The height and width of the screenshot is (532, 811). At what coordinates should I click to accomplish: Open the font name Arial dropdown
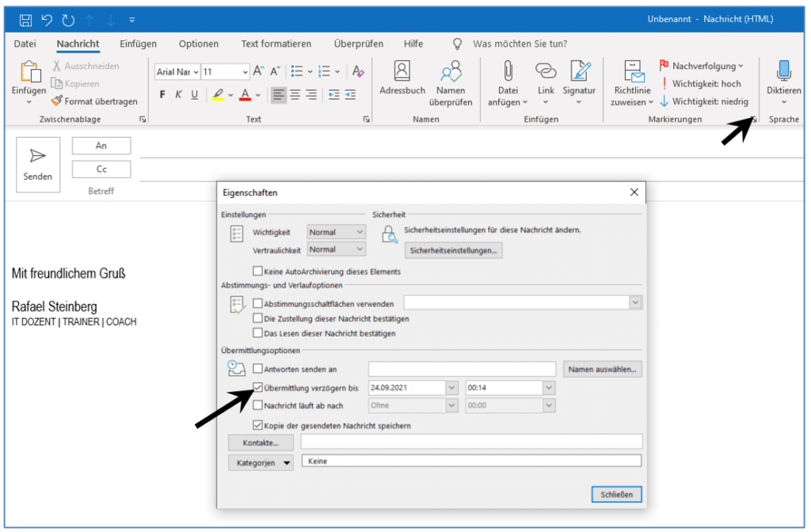click(196, 72)
